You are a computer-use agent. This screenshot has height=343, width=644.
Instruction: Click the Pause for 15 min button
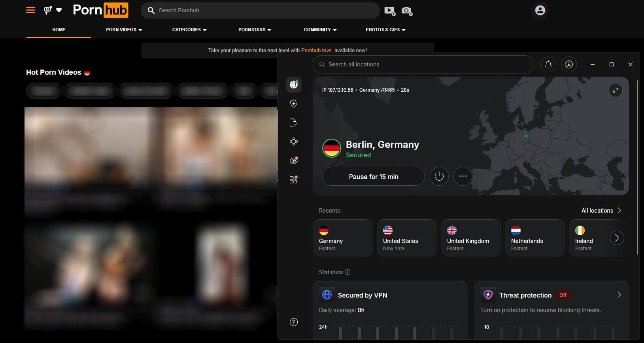click(374, 176)
